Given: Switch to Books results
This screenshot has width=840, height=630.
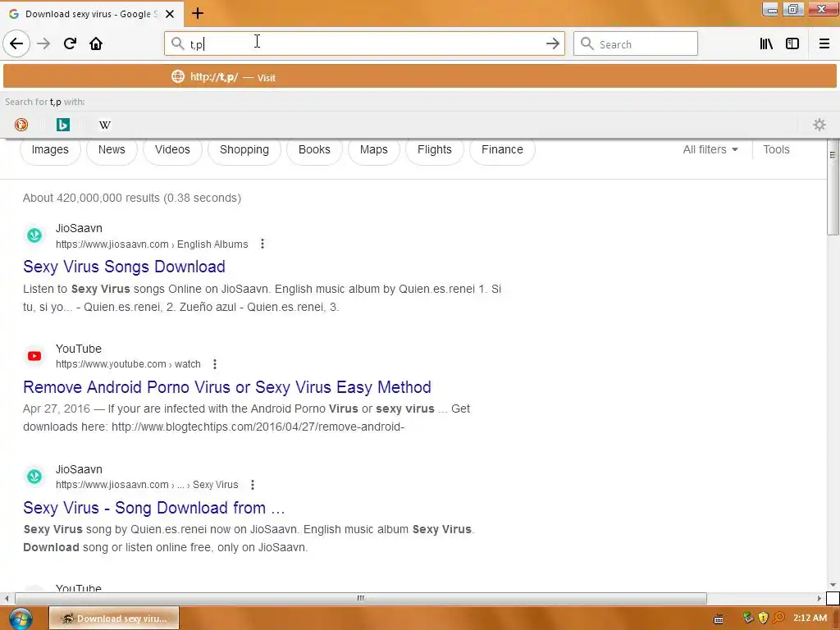Looking at the screenshot, I should click(x=314, y=149).
